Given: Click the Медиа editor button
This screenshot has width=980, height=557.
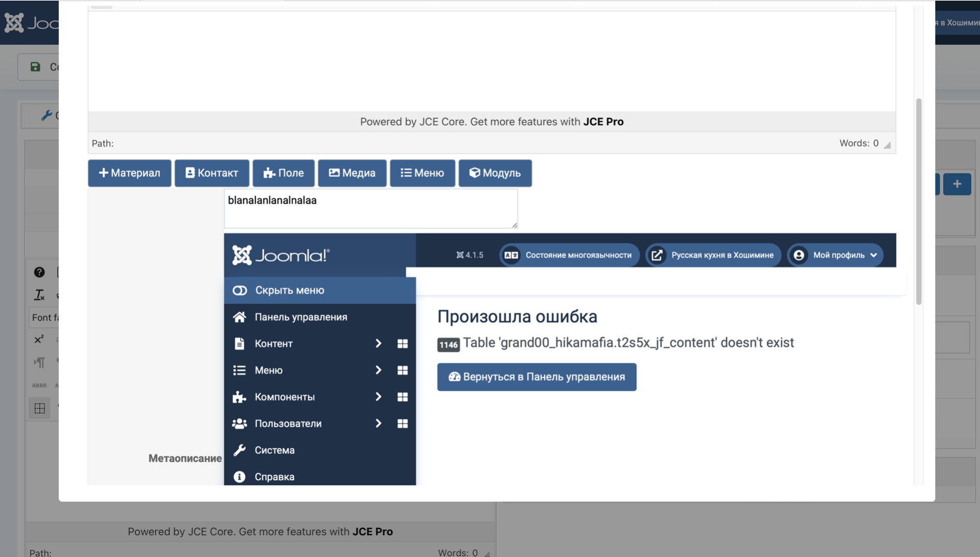Looking at the screenshot, I should coord(352,173).
